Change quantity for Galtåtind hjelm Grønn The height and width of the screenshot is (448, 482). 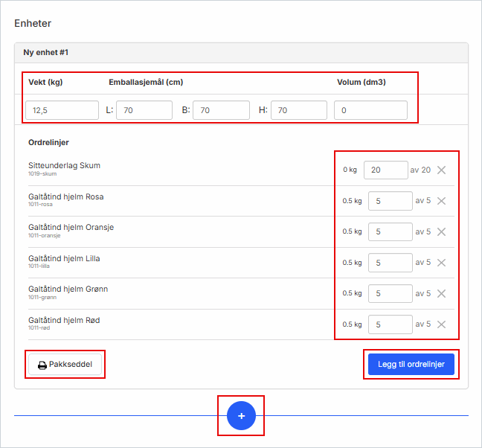click(390, 293)
